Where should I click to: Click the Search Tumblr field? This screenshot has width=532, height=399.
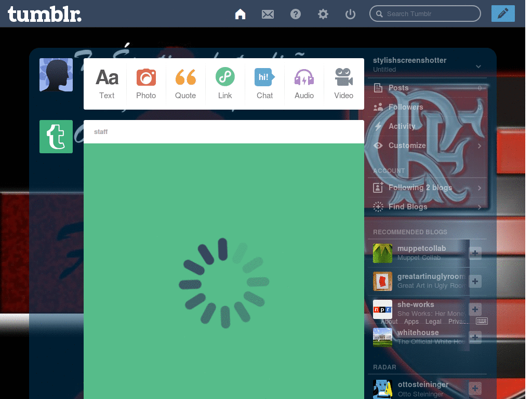click(x=425, y=14)
